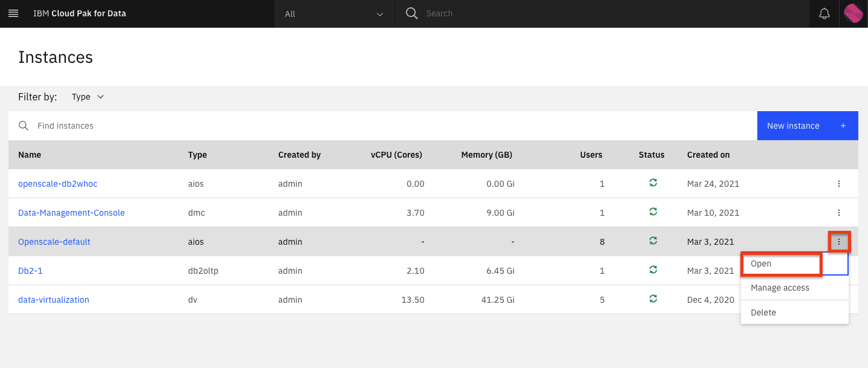Screen dimensions: 868x368
Task: Click the 9.00 Gi memory value
Action: coord(500,213)
